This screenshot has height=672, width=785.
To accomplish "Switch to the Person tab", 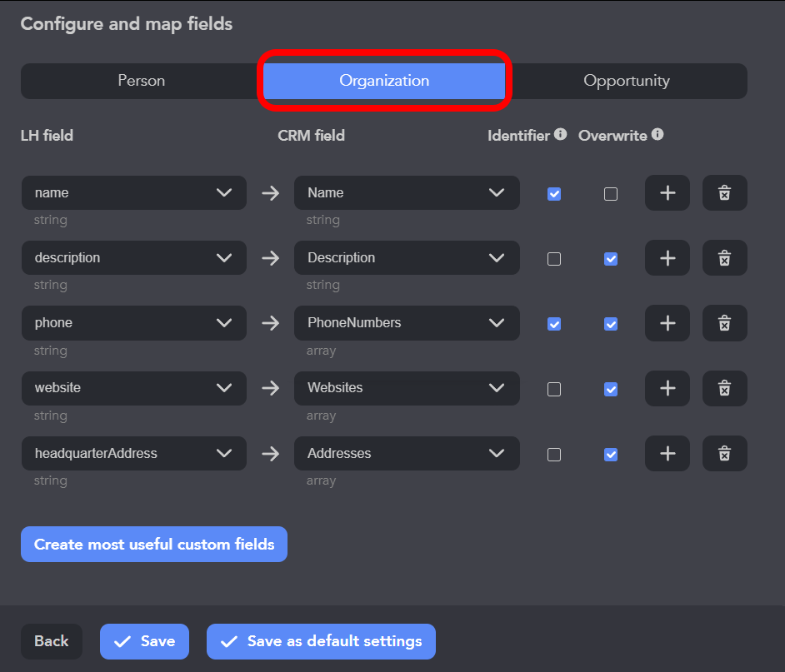I will tap(142, 81).
